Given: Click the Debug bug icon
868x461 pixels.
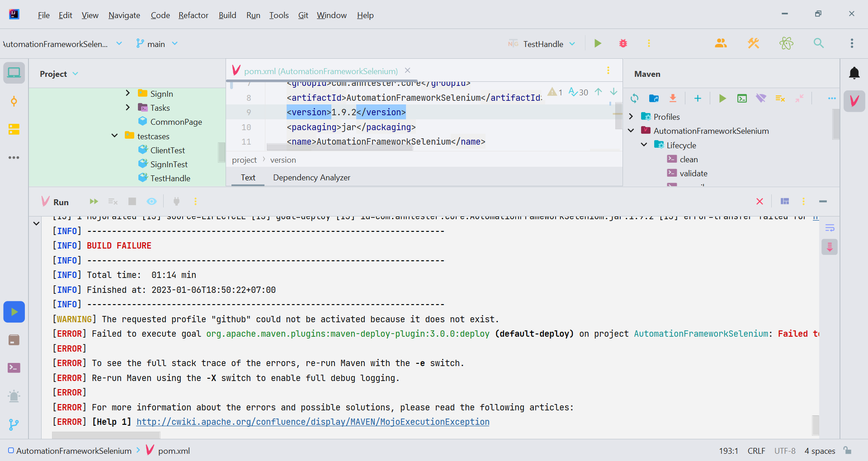Looking at the screenshot, I should tap(623, 43).
